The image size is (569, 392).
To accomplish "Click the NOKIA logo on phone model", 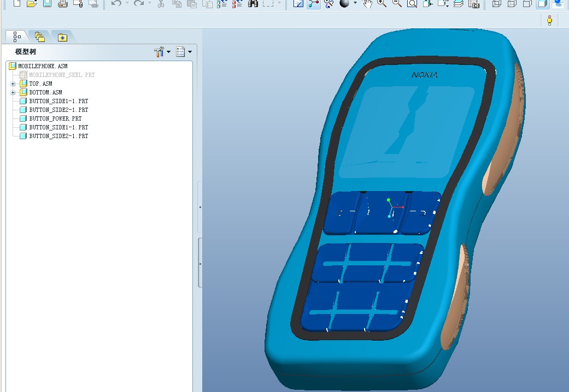I will tap(425, 75).
